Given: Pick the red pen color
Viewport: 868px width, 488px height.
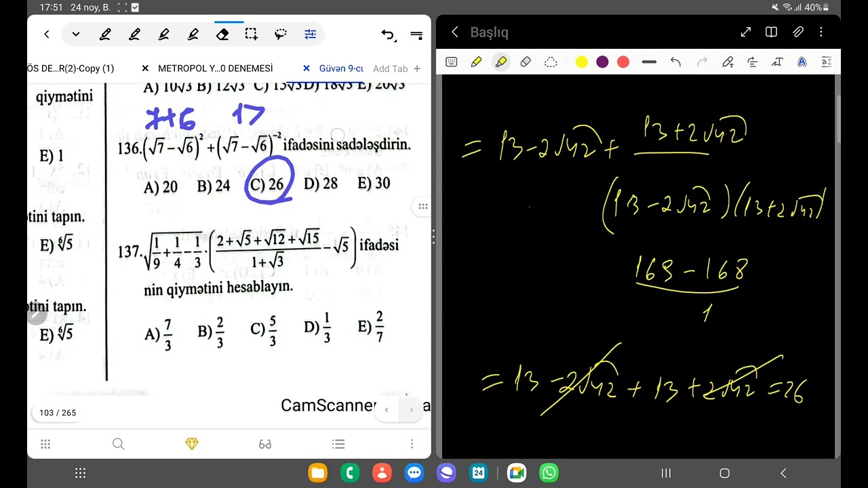Looking at the screenshot, I should (623, 62).
